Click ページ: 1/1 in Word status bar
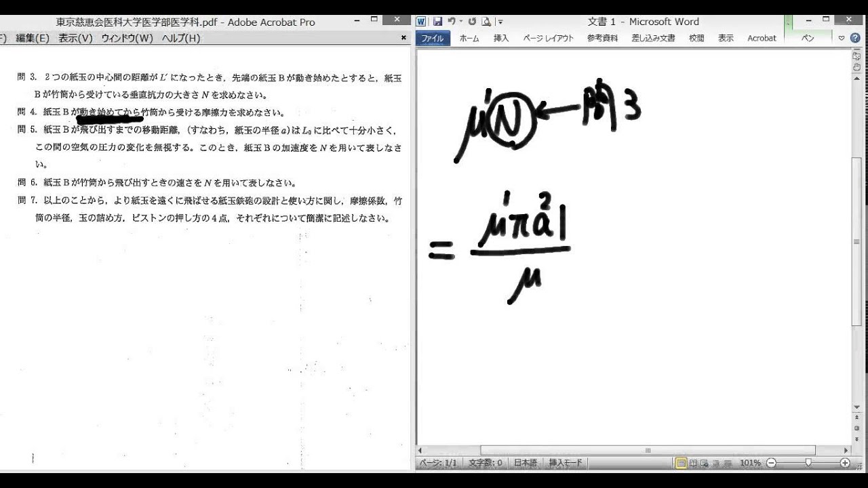The image size is (868, 488). 439,463
